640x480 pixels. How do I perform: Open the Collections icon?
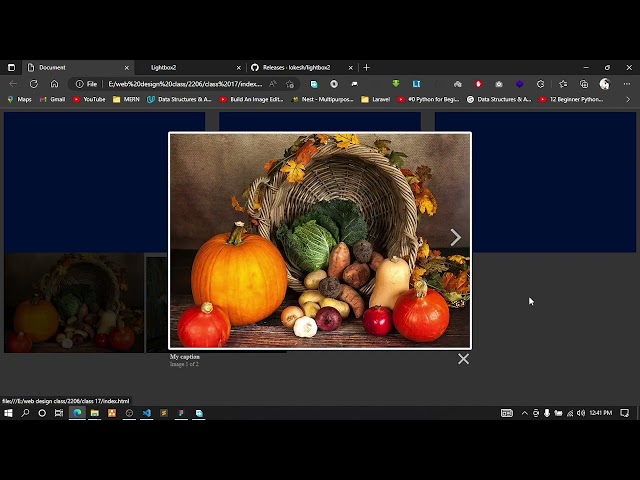pos(584,84)
